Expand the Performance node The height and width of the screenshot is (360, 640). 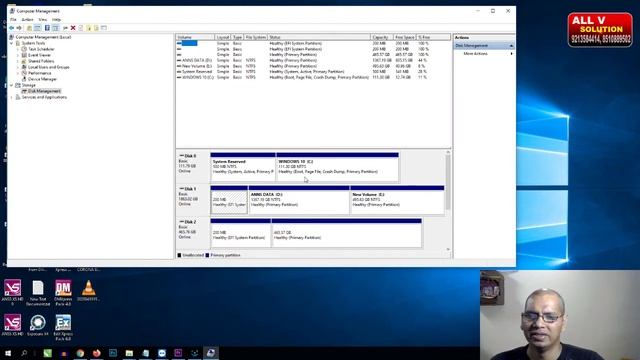(18, 73)
